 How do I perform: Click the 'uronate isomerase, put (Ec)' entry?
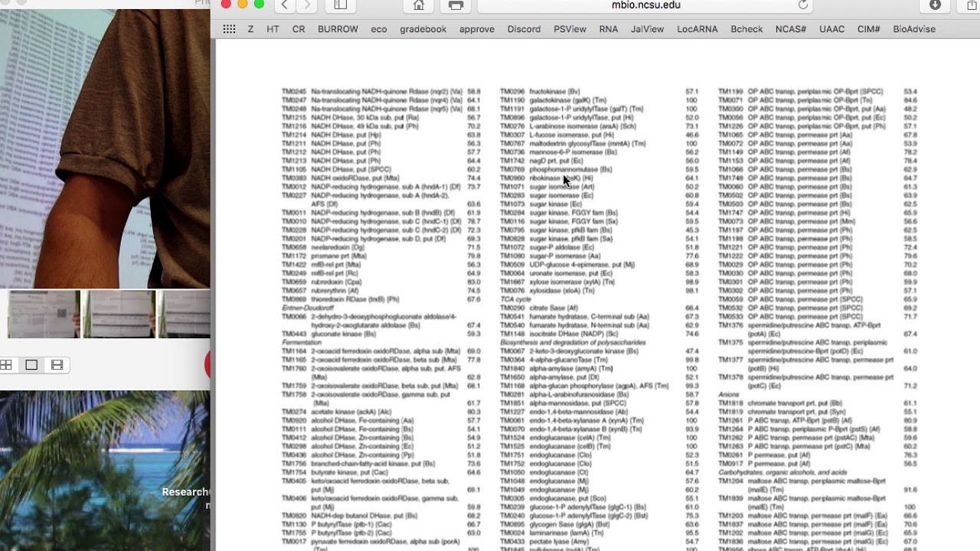coord(571,273)
